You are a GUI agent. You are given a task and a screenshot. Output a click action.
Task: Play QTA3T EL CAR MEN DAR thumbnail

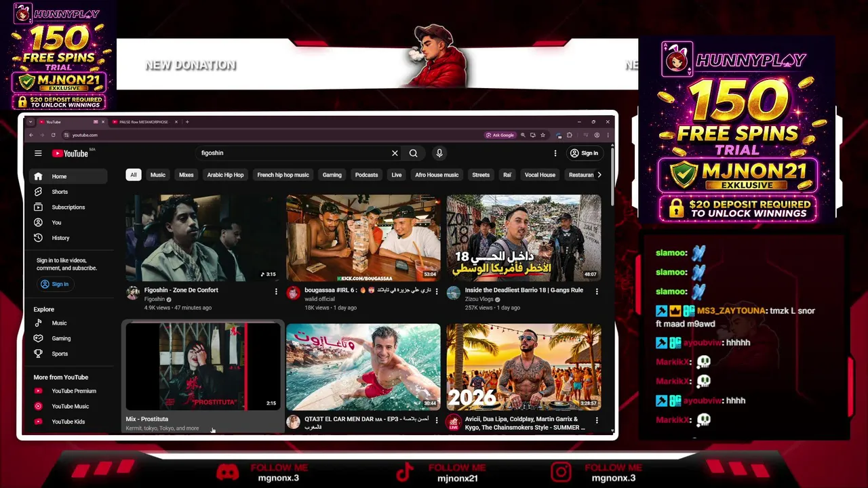pos(363,367)
